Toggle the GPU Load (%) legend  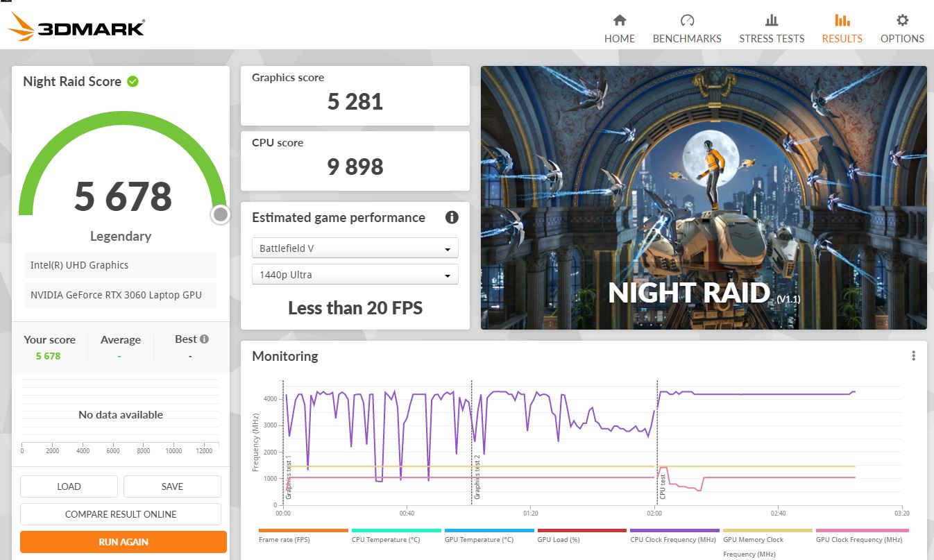(581, 537)
